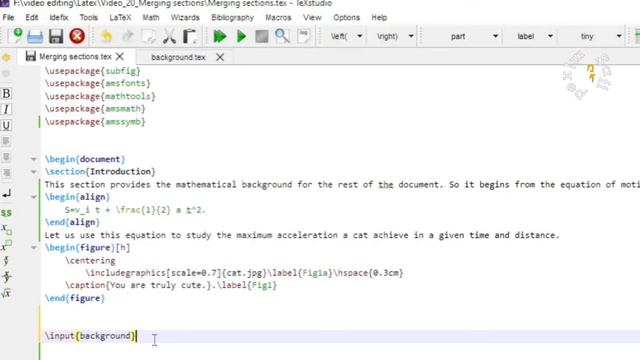This screenshot has height=360, width=640.
Task: Click the 'Let us use this equation' sentence
Action: [x=302, y=236]
